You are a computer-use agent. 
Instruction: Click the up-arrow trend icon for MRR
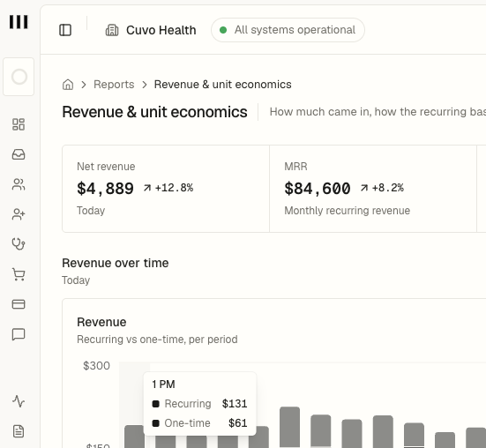click(x=364, y=188)
